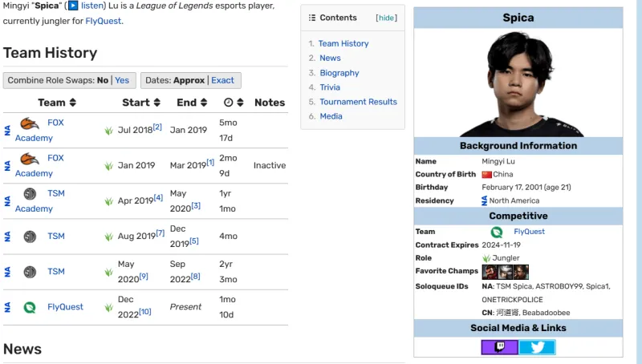Click NA region icon in Jul 2018 row
This screenshot has height=364, width=642.
[7, 131]
